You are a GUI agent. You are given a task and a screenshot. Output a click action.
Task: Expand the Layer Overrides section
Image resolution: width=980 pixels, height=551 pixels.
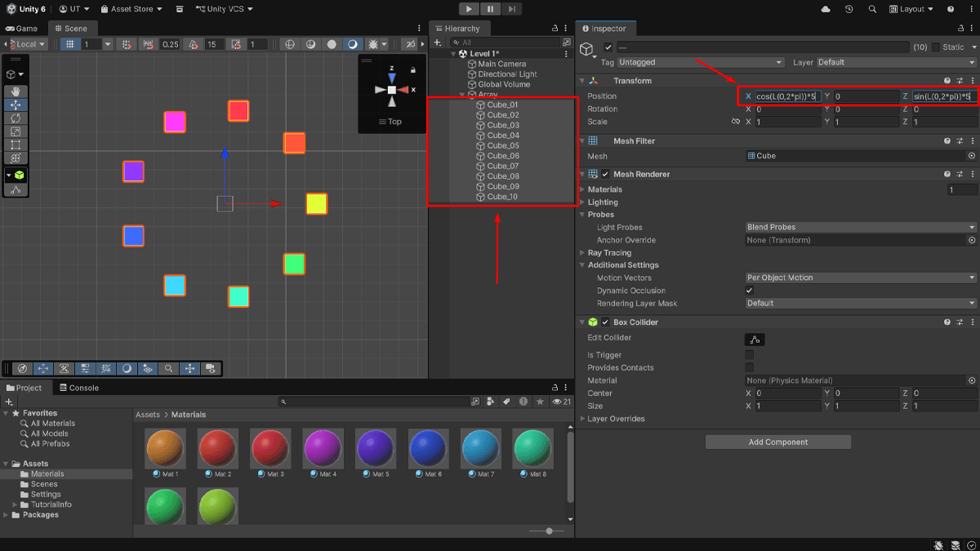point(617,419)
